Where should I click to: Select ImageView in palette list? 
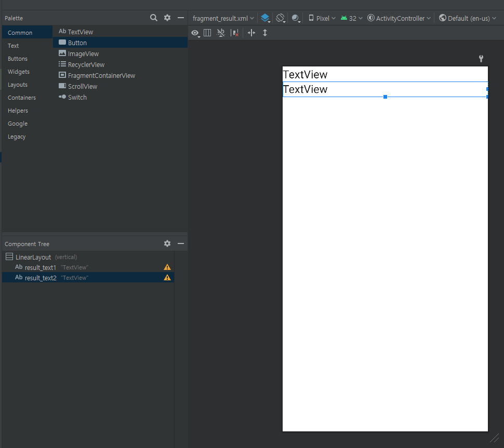point(120,53)
